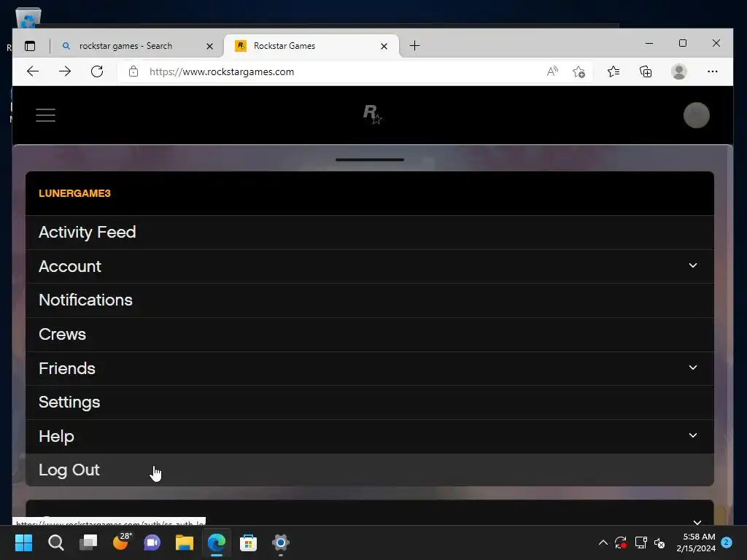Expand the Friends chevron
The width and height of the screenshot is (747, 560).
[x=693, y=367]
